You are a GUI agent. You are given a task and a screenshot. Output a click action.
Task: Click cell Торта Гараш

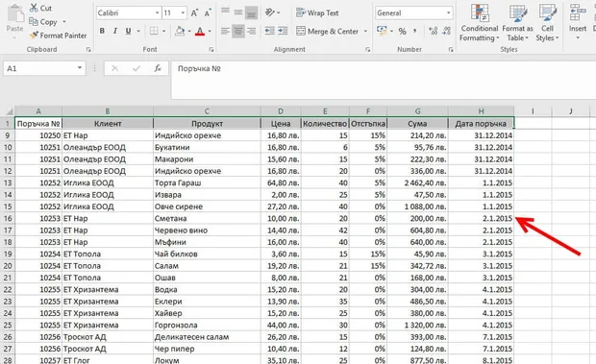(x=207, y=182)
